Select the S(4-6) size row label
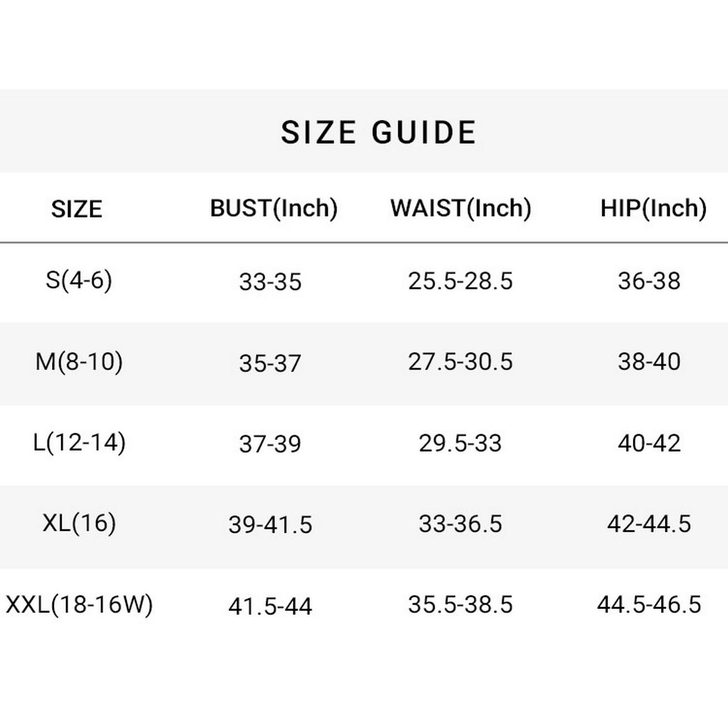 [79, 280]
